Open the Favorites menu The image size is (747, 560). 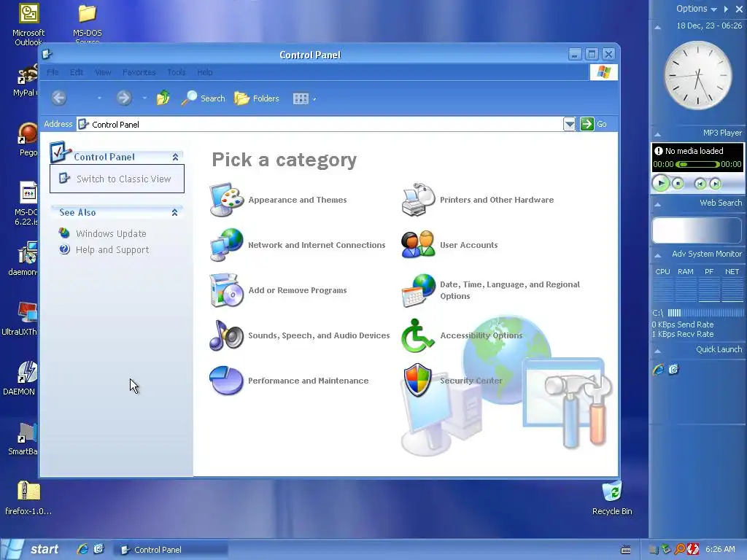tap(139, 72)
